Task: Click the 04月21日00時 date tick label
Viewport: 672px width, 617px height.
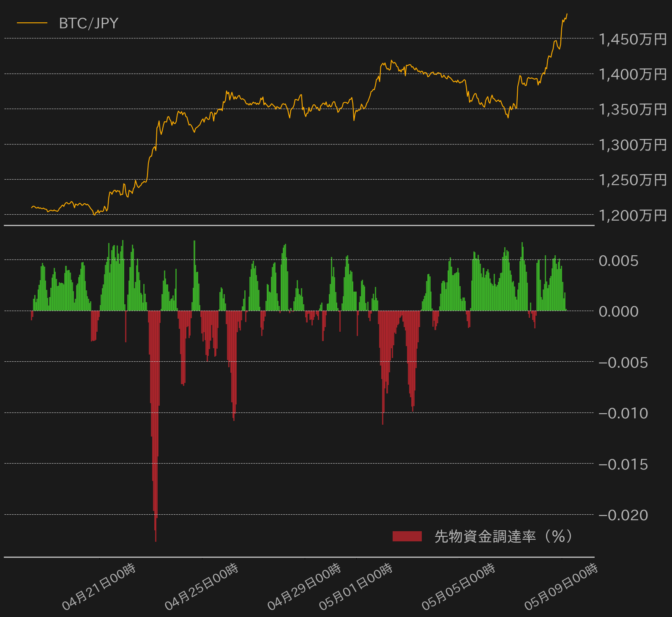Action: tap(99, 587)
